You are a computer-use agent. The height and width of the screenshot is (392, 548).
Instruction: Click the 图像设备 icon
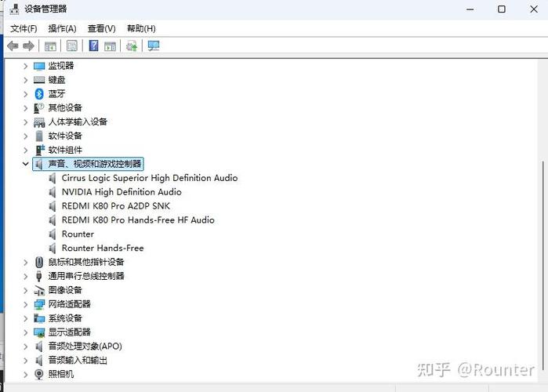[x=39, y=290]
